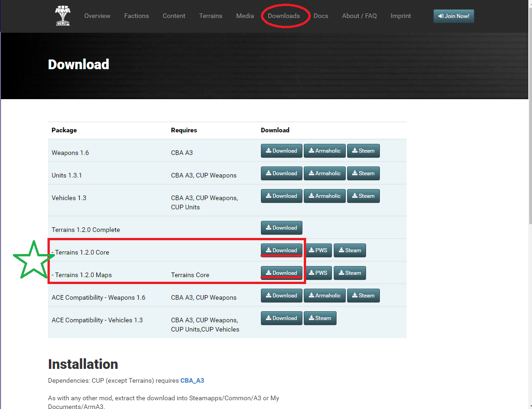Open Terrains 1.2.0 Maps on Steam
The width and height of the screenshot is (532, 409).
(x=350, y=273)
